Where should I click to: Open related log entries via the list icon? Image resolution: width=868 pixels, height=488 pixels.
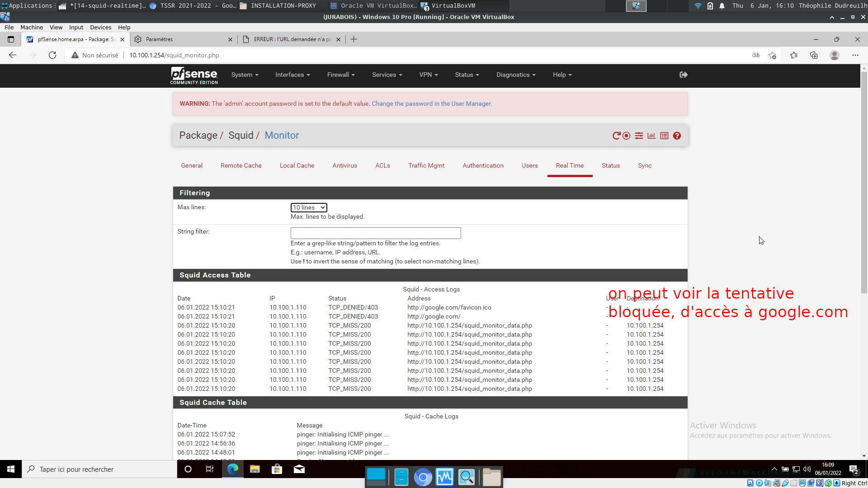tap(664, 136)
